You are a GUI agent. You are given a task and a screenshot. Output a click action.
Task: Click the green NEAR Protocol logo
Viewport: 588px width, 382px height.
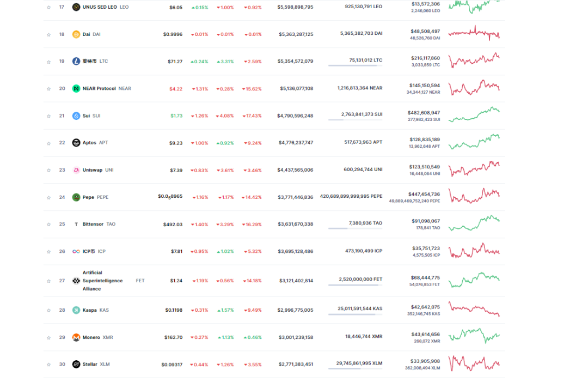pyautogui.click(x=76, y=89)
